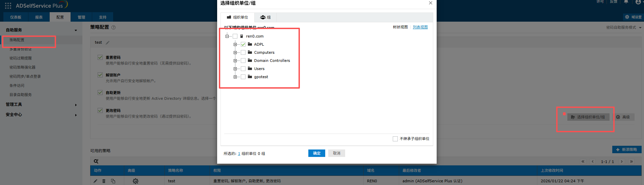Open advanced gear icon in policy table row

click(x=135, y=181)
